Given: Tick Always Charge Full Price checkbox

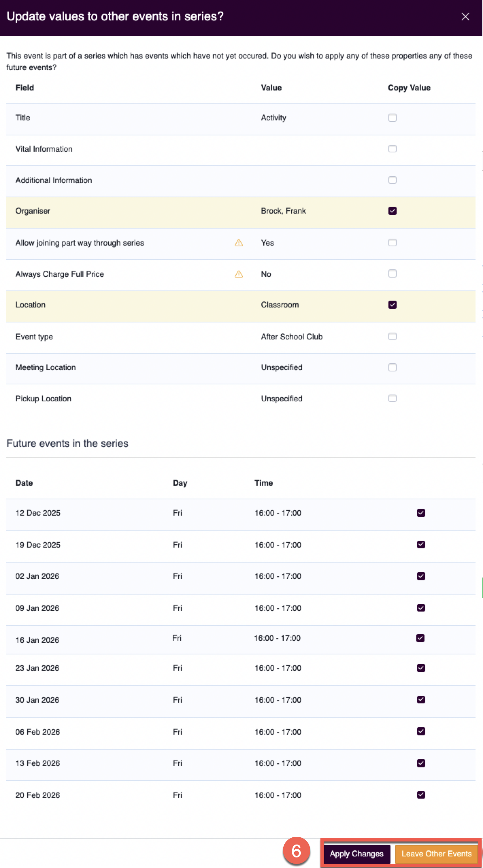Looking at the screenshot, I should pos(392,274).
